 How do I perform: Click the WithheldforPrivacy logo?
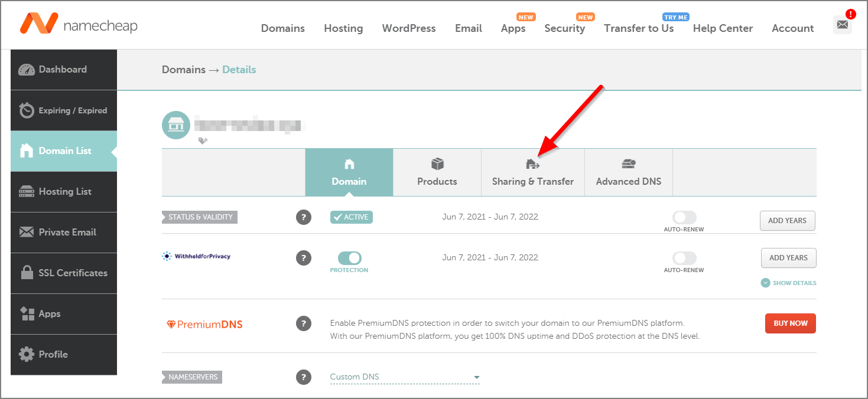[x=196, y=256]
